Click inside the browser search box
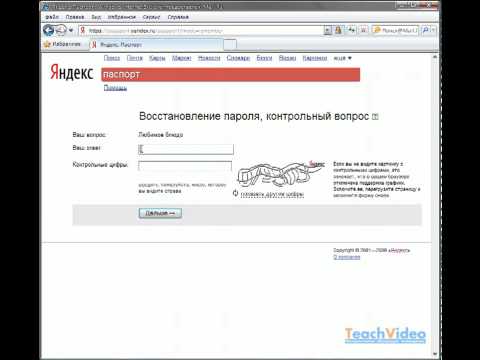Image resolution: width=480 pixels, height=360 pixels. point(396,30)
